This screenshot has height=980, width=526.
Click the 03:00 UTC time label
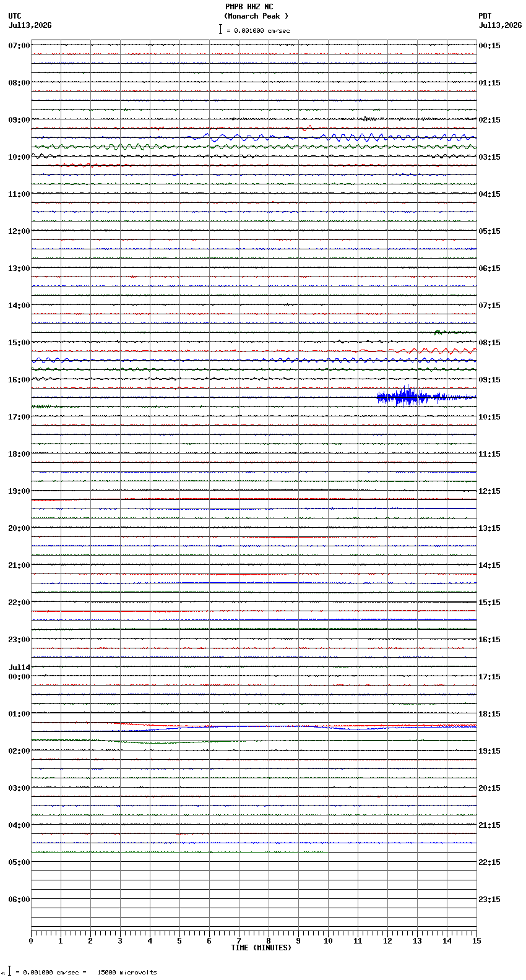click(19, 788)
